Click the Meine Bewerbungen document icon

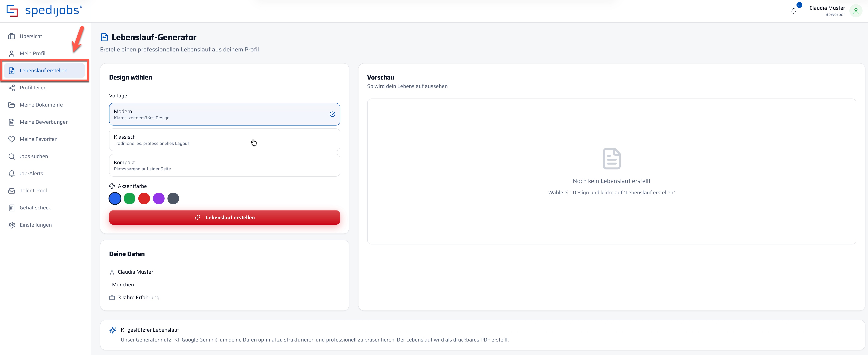click(x=12, y=122)
